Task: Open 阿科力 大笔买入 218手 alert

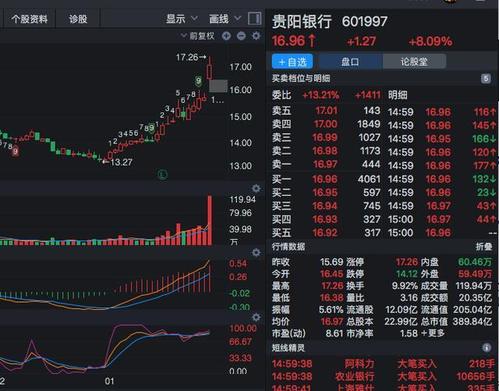Action: (383, 364)
